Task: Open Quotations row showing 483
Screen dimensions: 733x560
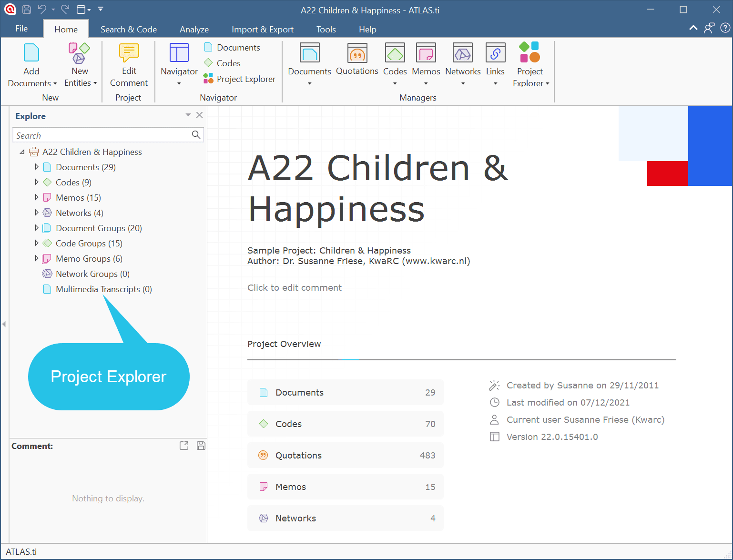Action: (x=346, y=455)
